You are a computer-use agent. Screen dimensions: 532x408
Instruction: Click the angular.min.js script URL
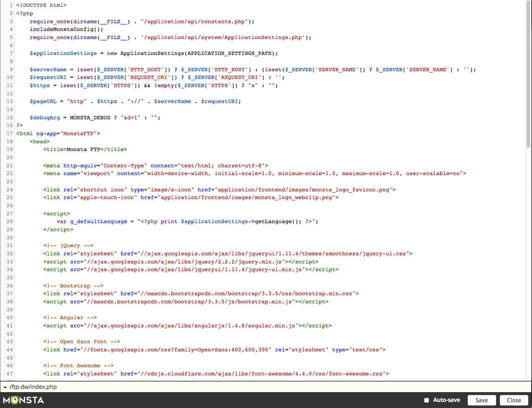coord(191,326)
